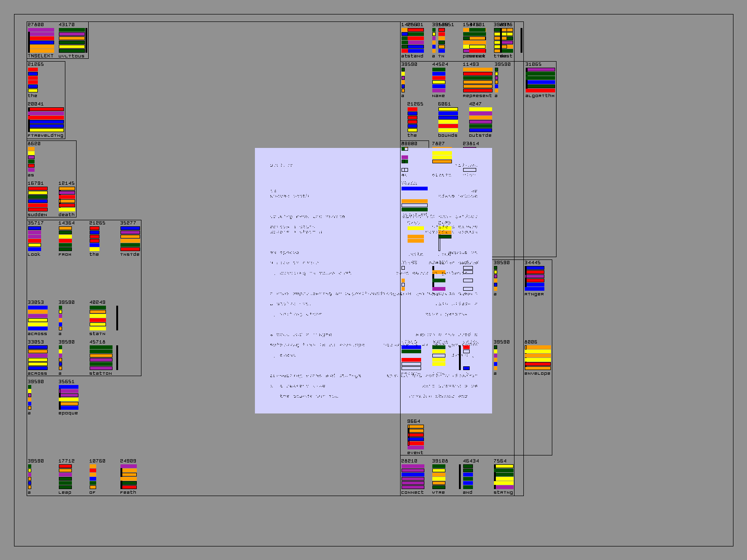Select the "connect" purple bar block
The image size is (747, 560).
tap(413, 476)
